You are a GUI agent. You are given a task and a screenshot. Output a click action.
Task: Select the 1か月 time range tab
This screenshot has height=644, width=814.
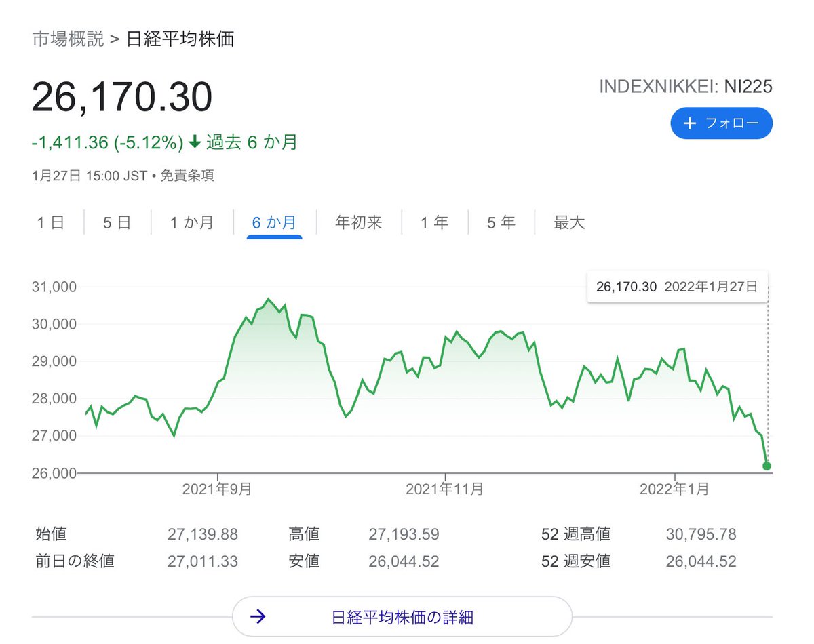pos(191,222)
